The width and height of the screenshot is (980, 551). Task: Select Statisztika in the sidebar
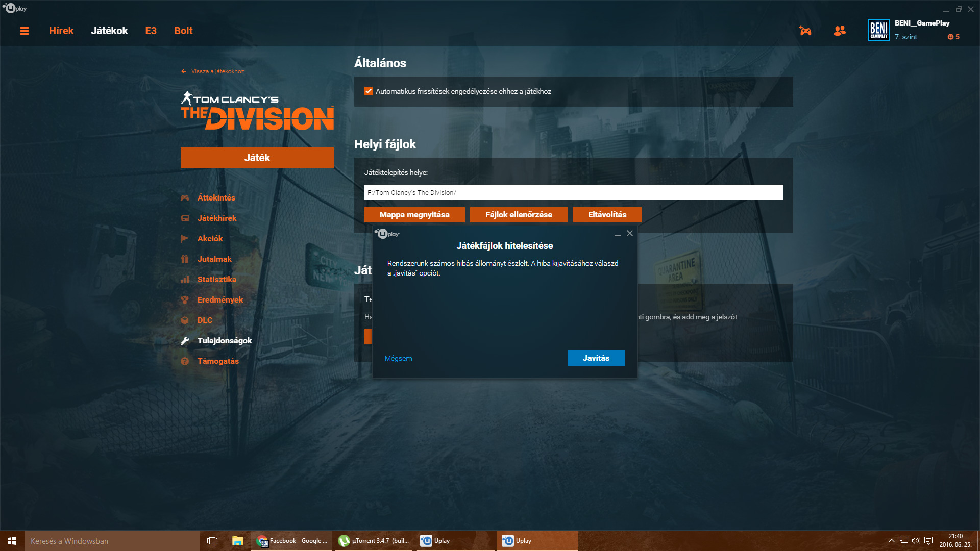(217, 280)
